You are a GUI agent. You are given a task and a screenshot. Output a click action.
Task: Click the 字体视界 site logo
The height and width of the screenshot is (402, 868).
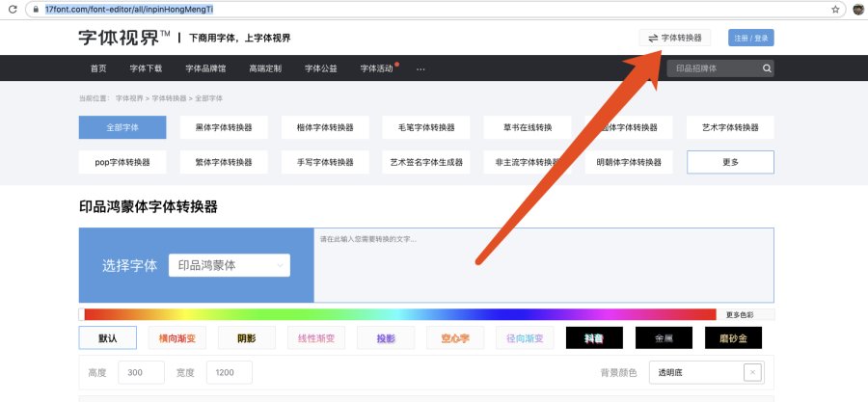(x=123, y=38)
